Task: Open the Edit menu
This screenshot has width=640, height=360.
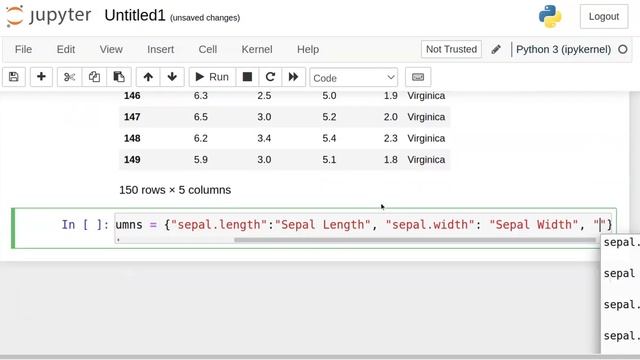Action: (66, 49)
